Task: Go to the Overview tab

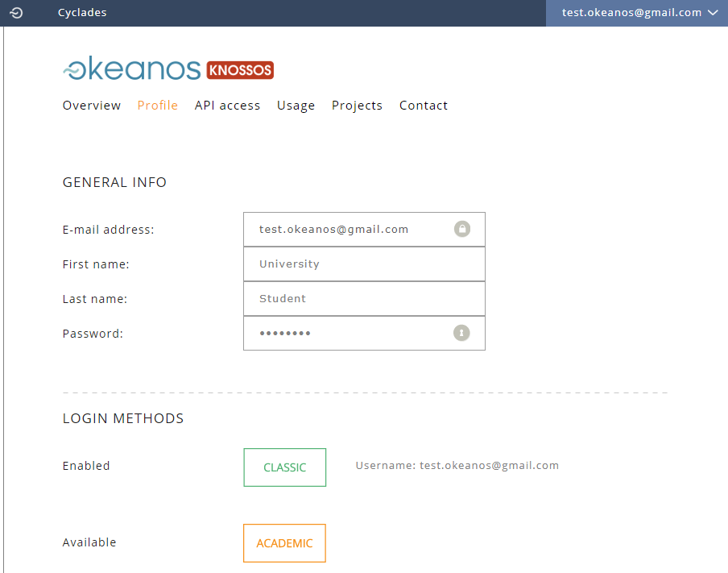Action: tap(92, 106)
